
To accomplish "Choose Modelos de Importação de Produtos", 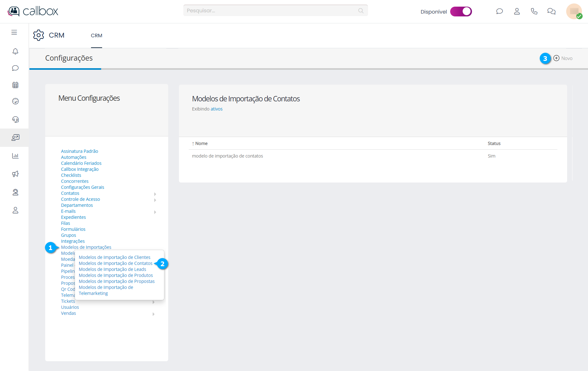I will pyautogui.click(x=116, y=275).
